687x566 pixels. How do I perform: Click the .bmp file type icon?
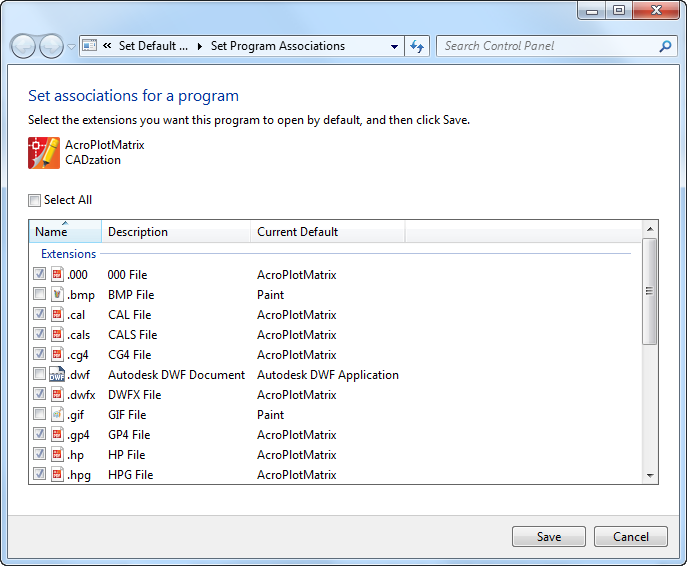57,294
